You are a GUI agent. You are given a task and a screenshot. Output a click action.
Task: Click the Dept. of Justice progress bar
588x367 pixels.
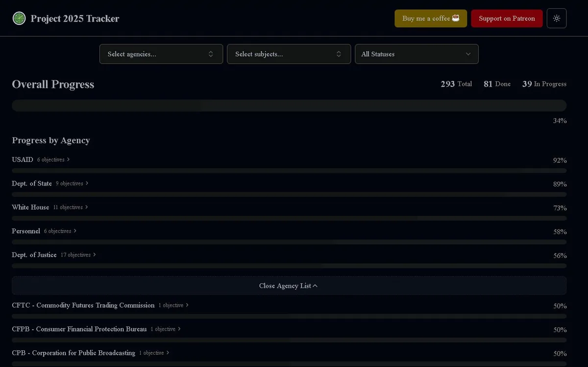coord(289,266)
